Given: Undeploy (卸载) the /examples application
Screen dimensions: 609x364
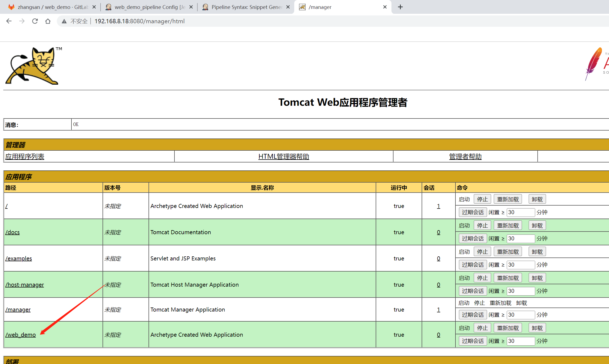Looking at the screenshot, I should pyautogui.click(x=537, y=252).
